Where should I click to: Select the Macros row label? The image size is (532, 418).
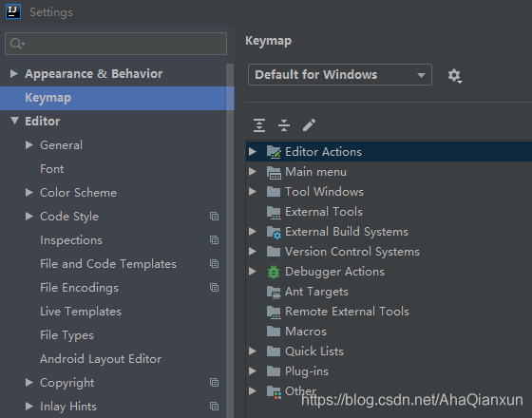click(x=306, y=332)
